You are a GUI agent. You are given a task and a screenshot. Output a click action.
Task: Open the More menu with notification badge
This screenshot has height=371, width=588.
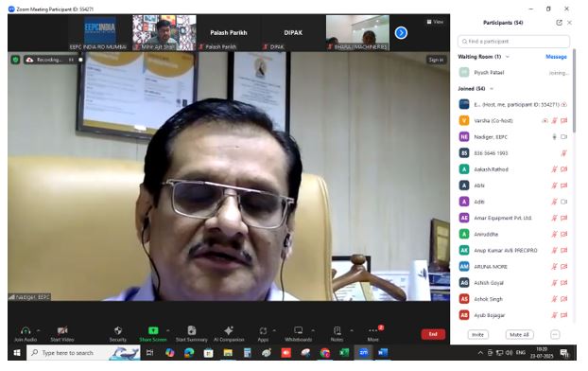[x=373, y=330]
